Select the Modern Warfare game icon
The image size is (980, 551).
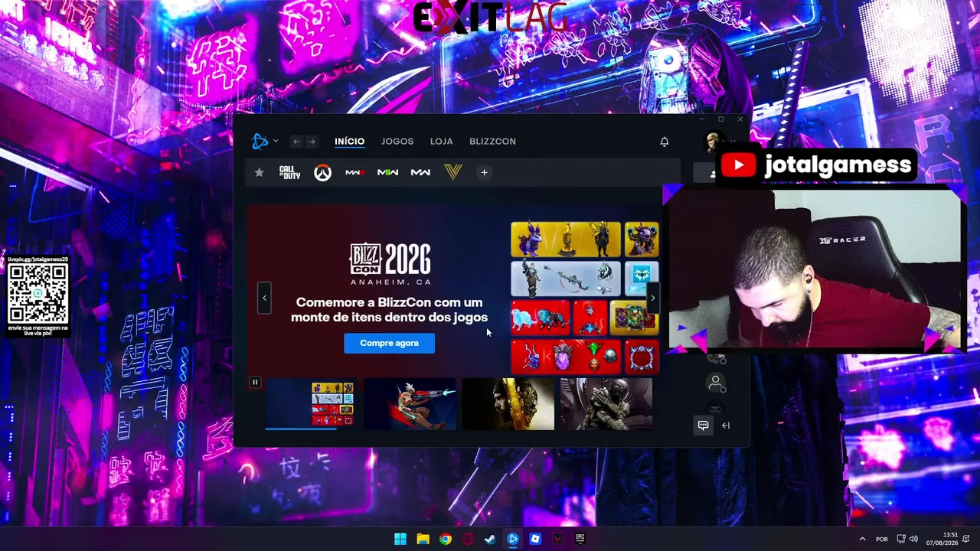[x=420, y=172]
